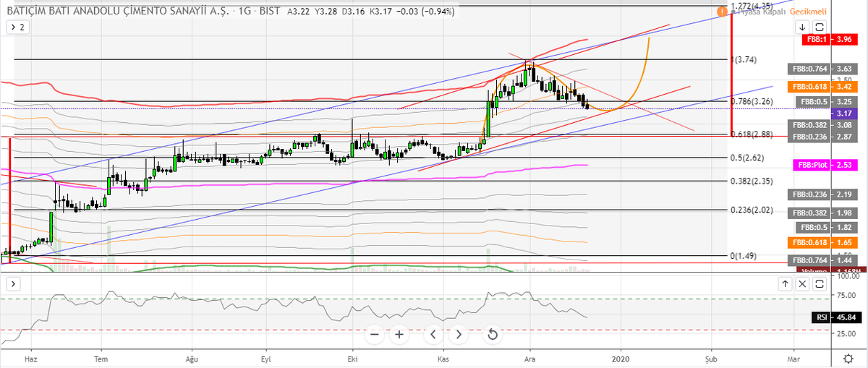
Task: Click the 2020 year on time axis
Action: [x=621, y=358]
